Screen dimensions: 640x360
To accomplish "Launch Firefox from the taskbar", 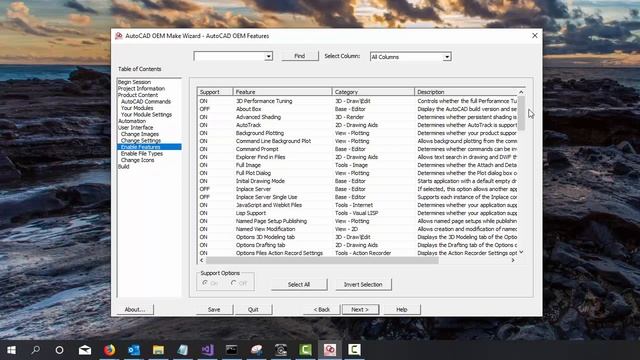I will 109,350.
